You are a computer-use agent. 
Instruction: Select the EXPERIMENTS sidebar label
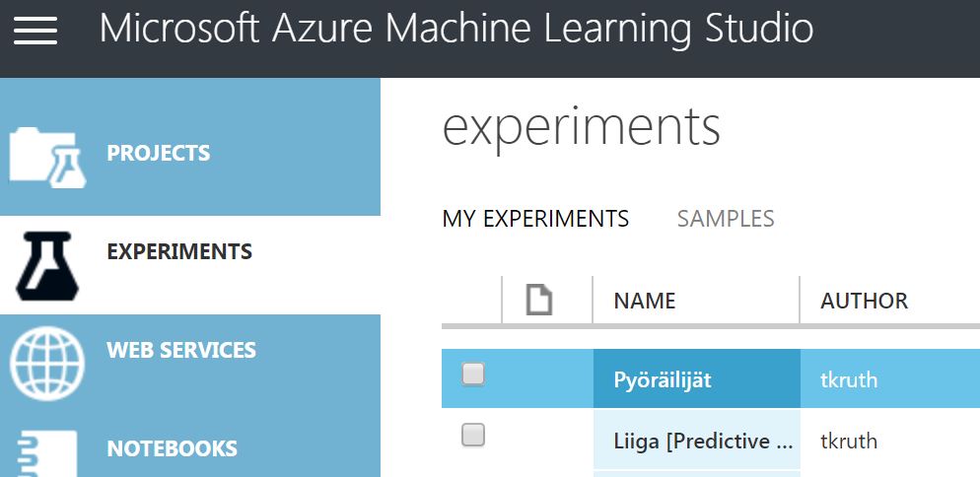pyautogui.click(x=179, y=252)
